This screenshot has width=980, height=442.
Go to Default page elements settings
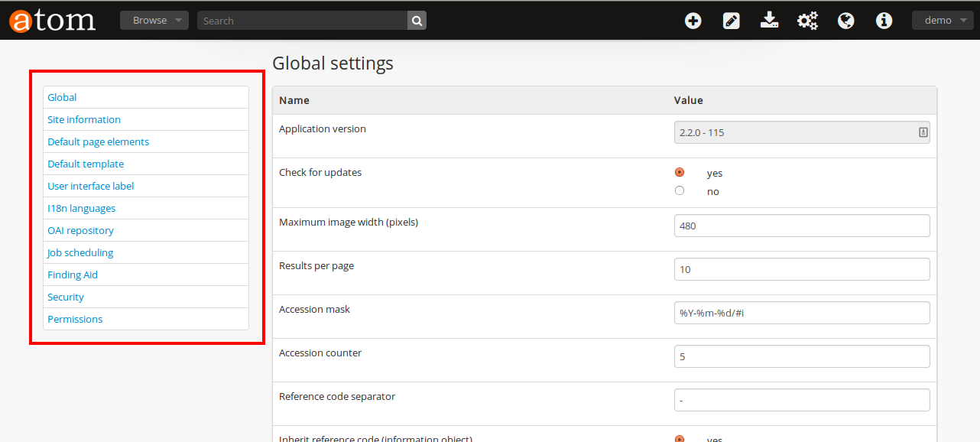pos(98,141)
